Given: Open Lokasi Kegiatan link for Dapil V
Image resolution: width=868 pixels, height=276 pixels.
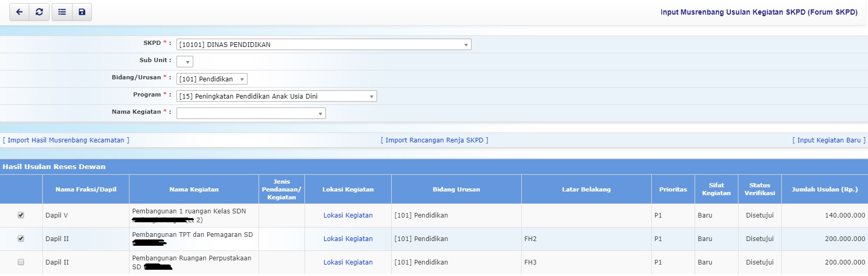Looking at the screenshot, I should click(348, 215).
